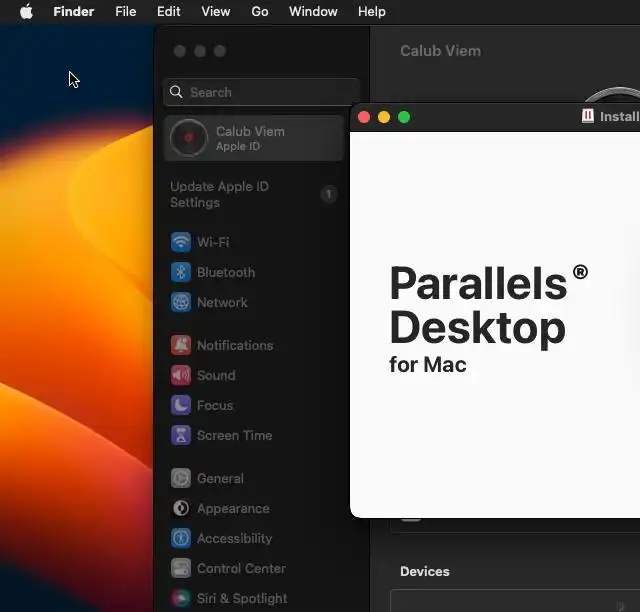Screen dimensions: 640x612
Task: Click the General gear icon
Action: tap(181, 478)
